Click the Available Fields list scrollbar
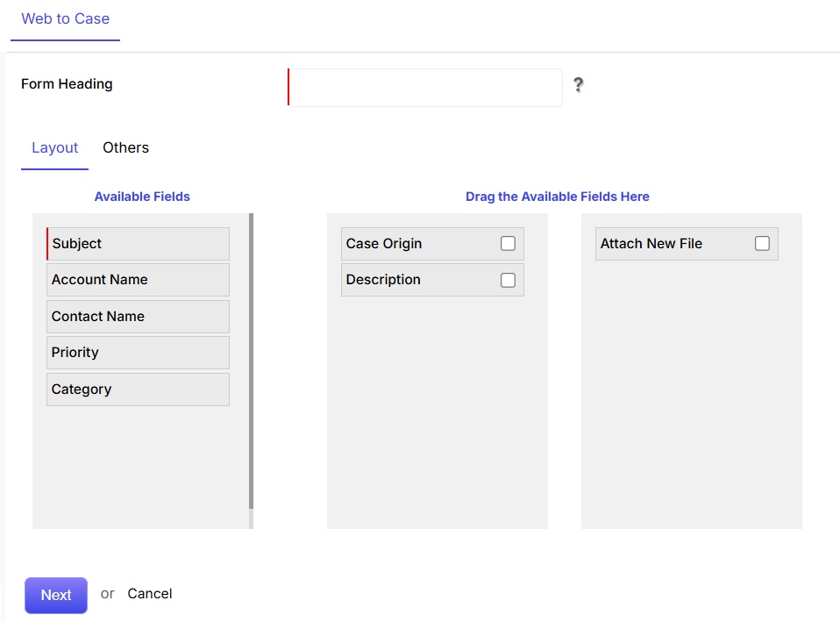Image resolution: width=840 pixels, height=622 pixels. pyautogui.click(x=252, y=361)
